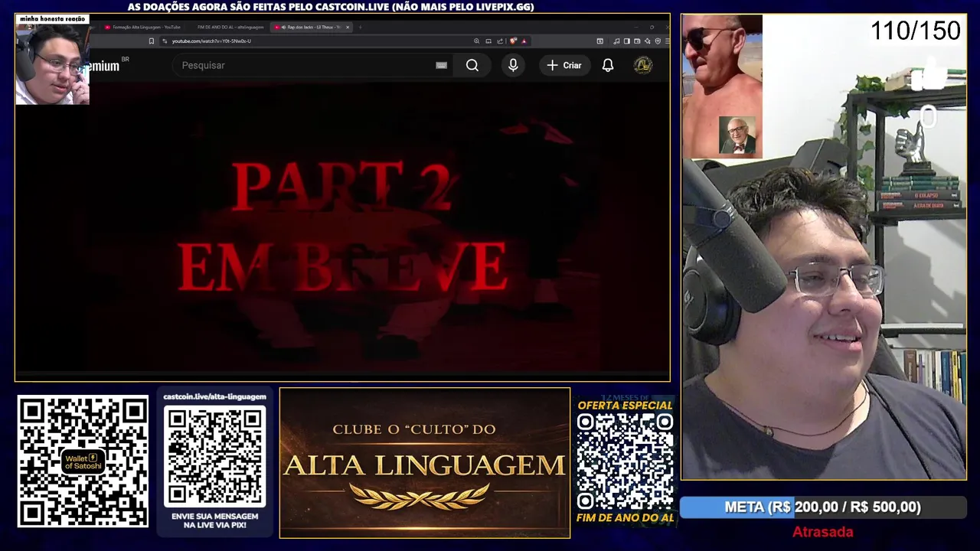Viewport: 980px width, 551px height.
Task: Click the Criar create button
Action: 565,65
